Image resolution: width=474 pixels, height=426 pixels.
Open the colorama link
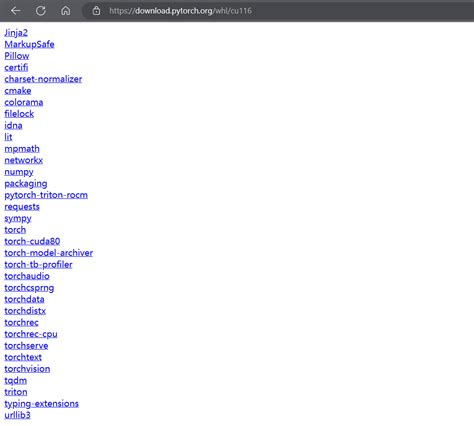tap(24, 102)
